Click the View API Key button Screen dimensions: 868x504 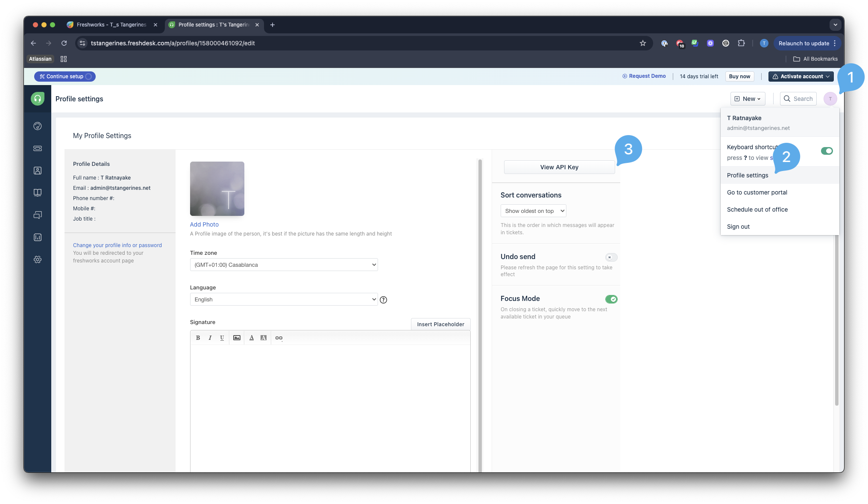(x=559, y=167)
